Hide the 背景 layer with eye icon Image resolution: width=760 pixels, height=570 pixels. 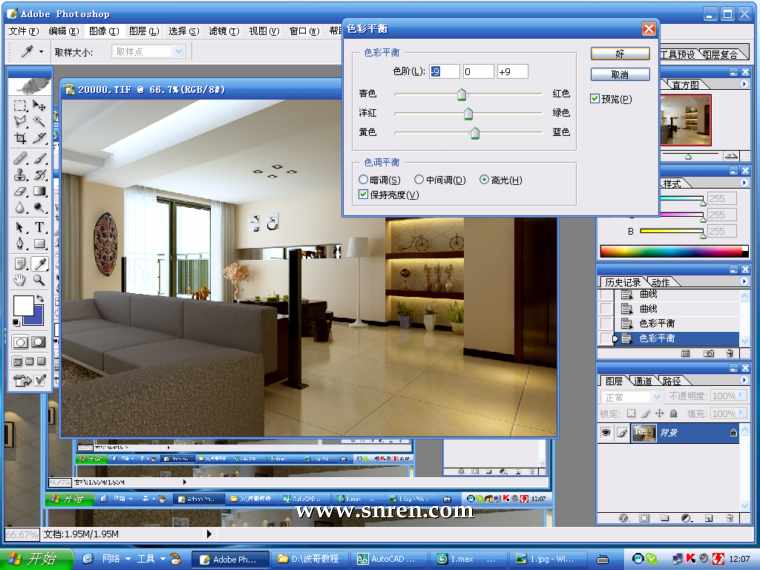[x=605, y=432]
